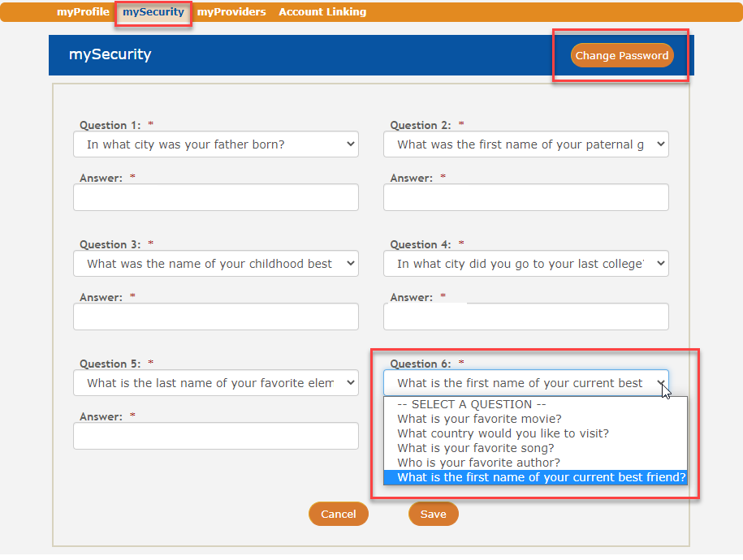743x560 pixels.
Task: Click the Question 5 answer field
Action: click(216, 436)
